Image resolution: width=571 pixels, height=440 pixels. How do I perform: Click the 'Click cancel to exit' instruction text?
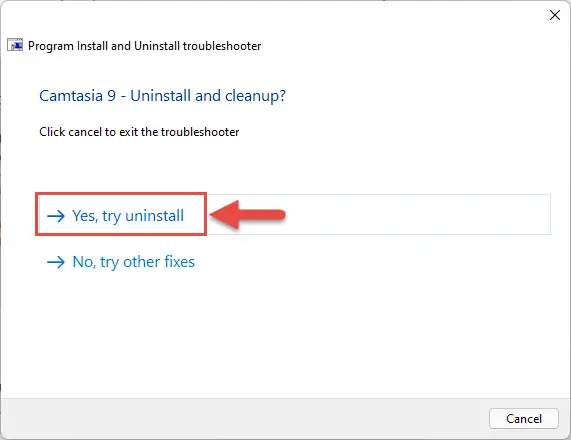(x=139, y=132)
